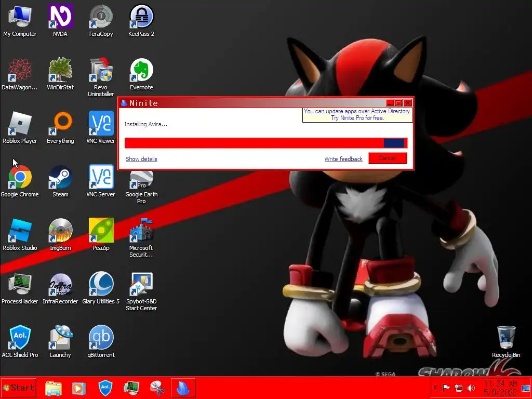Open the Launchy desktop shortcut
Viewport: 532px width, 399px height.
[60, 342]
